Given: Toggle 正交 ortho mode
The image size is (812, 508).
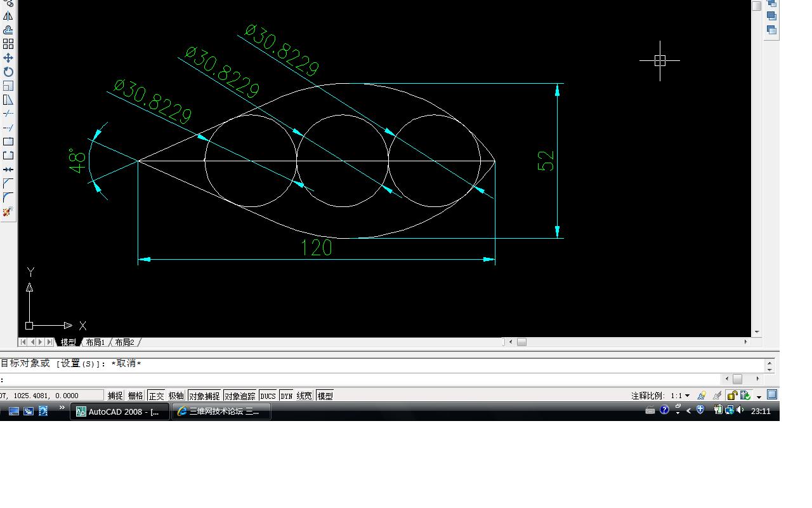Looking at the screenshot, I should 156,396.
